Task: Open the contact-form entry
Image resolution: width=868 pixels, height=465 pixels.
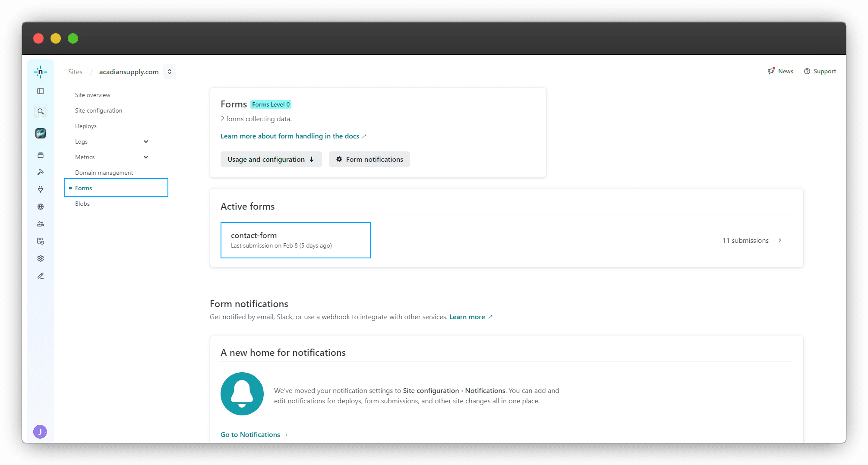Action: (296, 240)
